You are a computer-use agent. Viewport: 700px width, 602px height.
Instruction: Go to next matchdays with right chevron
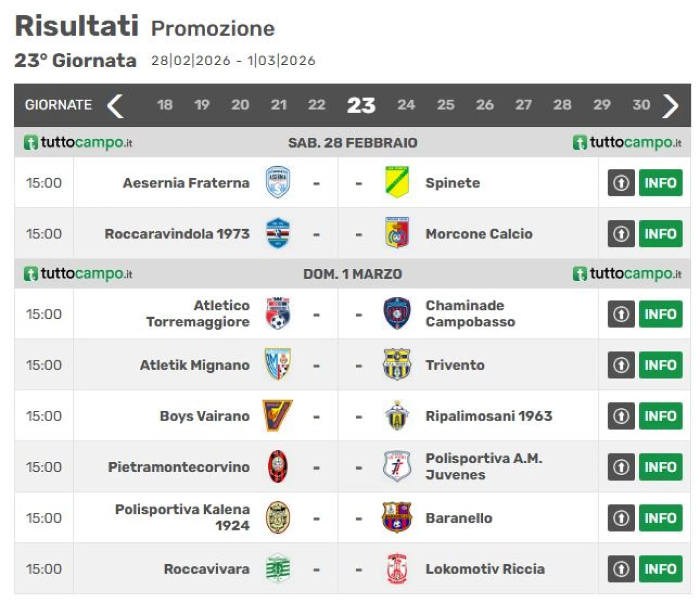point(670,106)
